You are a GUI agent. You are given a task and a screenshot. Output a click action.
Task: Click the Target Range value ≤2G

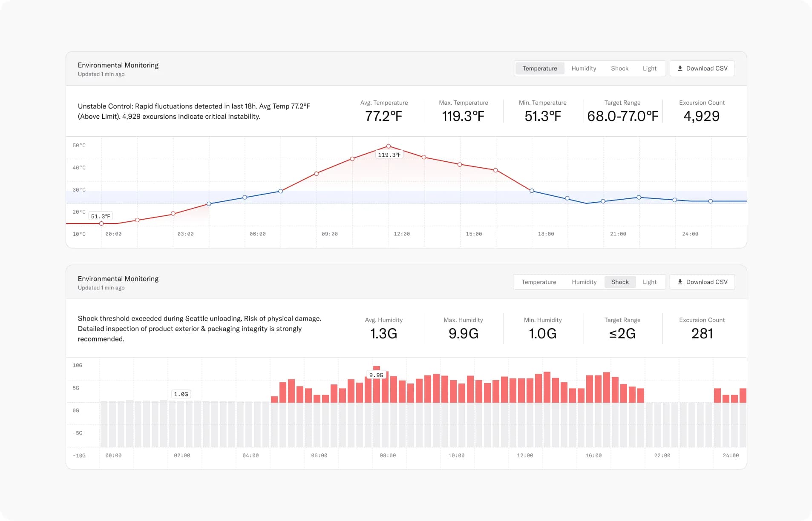coord(622,334)
